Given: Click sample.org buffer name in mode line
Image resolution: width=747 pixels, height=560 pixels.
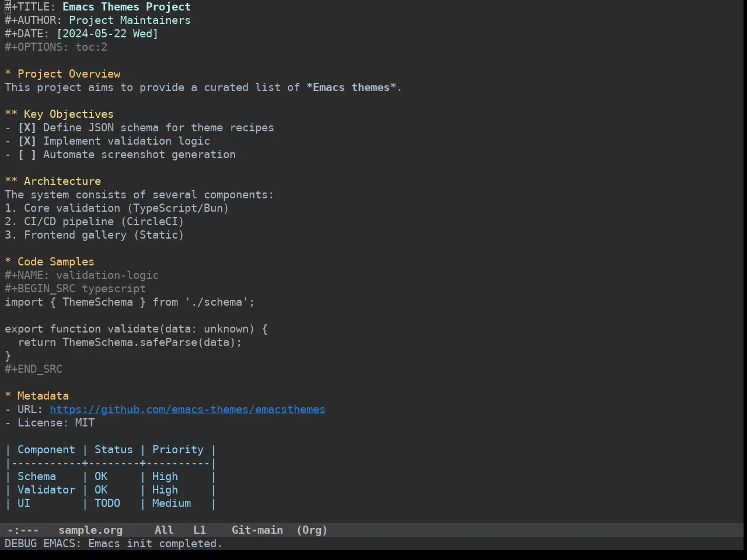Looking at the screenshot, I should coord(90,530).
